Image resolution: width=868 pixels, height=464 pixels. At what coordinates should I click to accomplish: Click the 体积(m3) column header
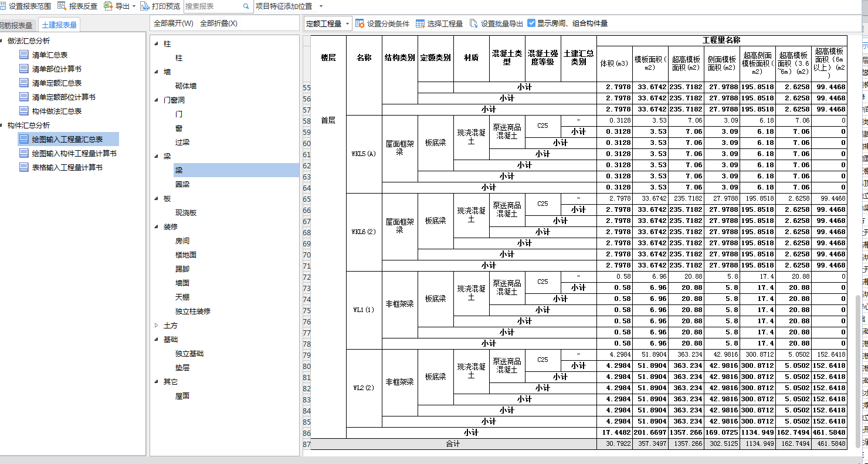point(615,63)
